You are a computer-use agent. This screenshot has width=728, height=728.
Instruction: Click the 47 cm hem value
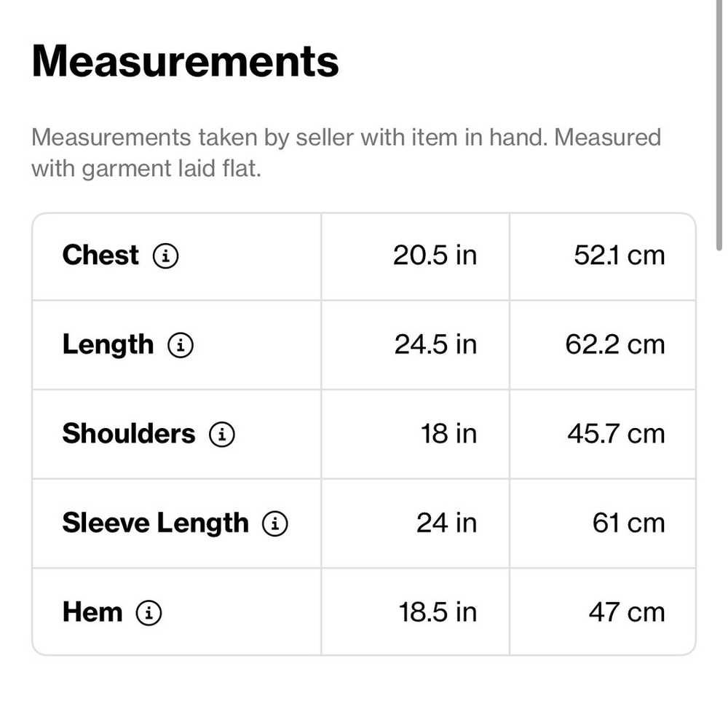pyautogui.click(x=627, y=612)
